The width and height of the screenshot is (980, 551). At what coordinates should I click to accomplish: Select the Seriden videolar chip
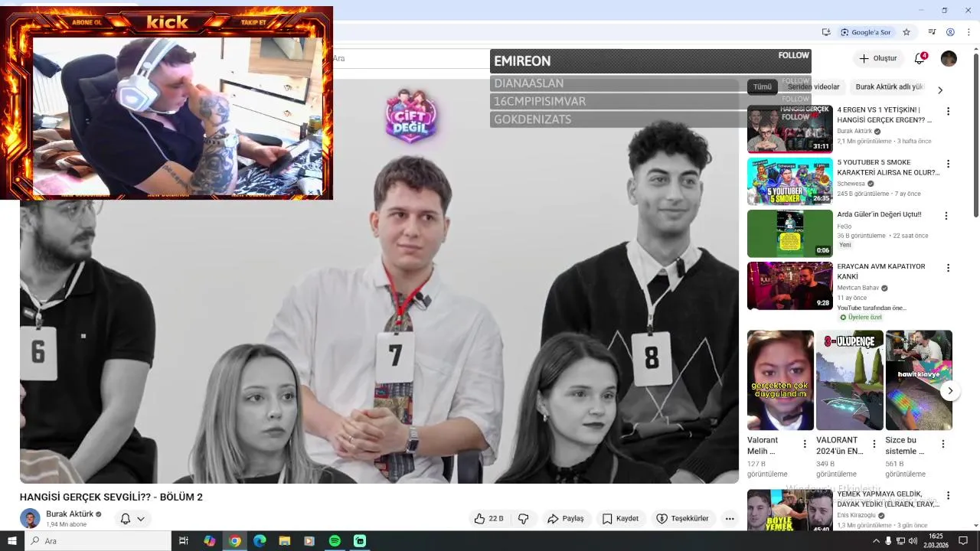pyautogui.click(x=814, y=86)
